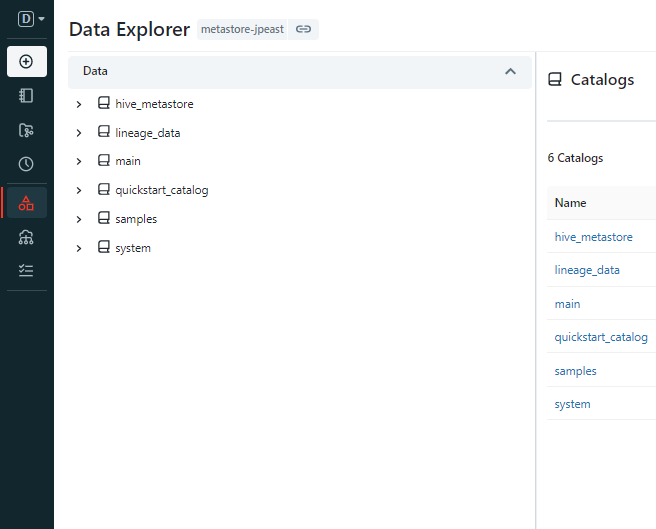Expand the hive_metastore tree node
The width and height of the screenshot is (656, 529).
coord(79,104)
